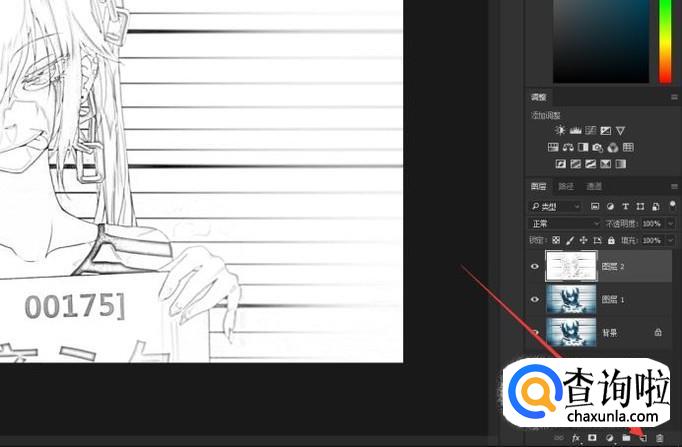The height and width of the screenshot is (447, 682).
Task: Add a Black & White adjustment
Action: tap(583, 147)
